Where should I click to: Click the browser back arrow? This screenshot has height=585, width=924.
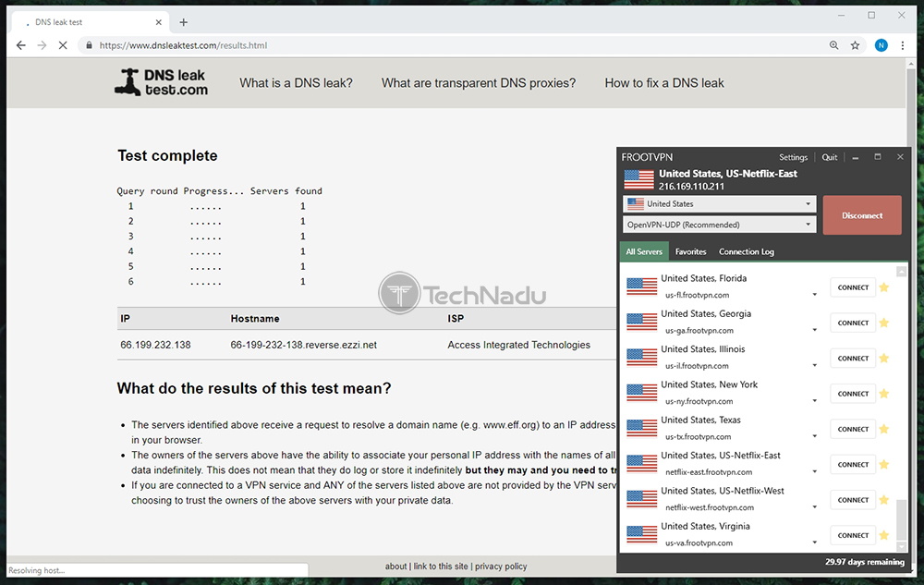coord(21,45)
